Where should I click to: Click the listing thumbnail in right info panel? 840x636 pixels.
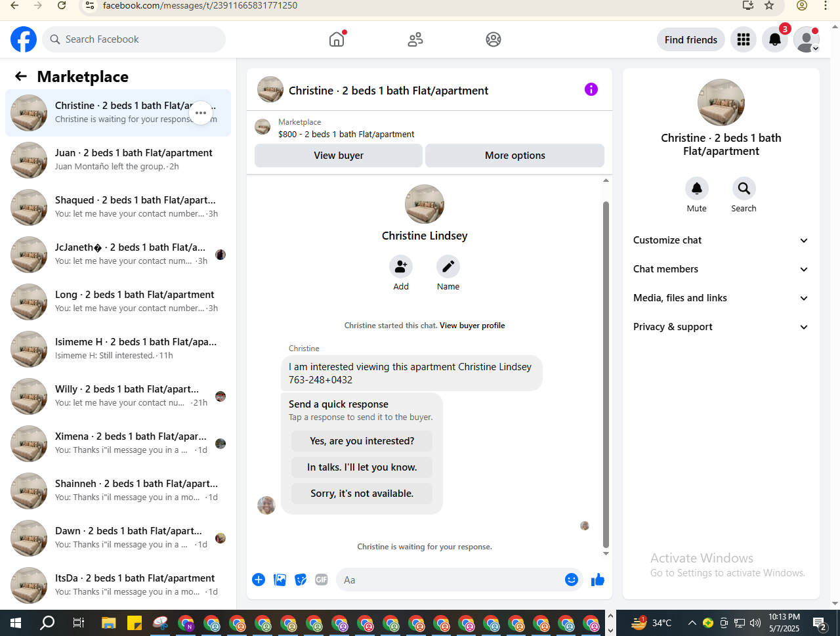[x=721, y=102]
